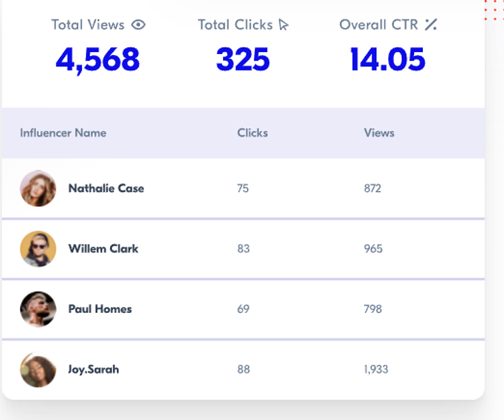This screenshot has width=504, height=420.
Task: Open Willem Clark's profile avatar
Action: point(38,249)
